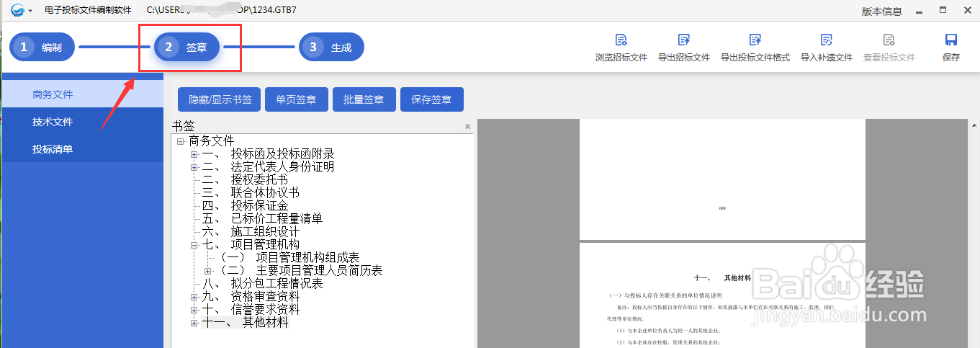Click the 导出招标文件 export icon
Screen dimensions: 980x348
pyautogui.click(x=683, y=40)
